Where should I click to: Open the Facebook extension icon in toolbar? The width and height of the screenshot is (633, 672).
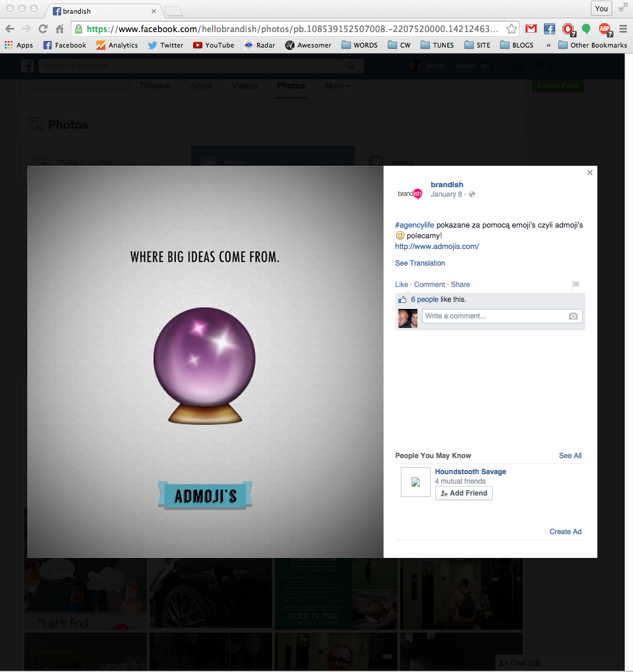tap(549, 29)
